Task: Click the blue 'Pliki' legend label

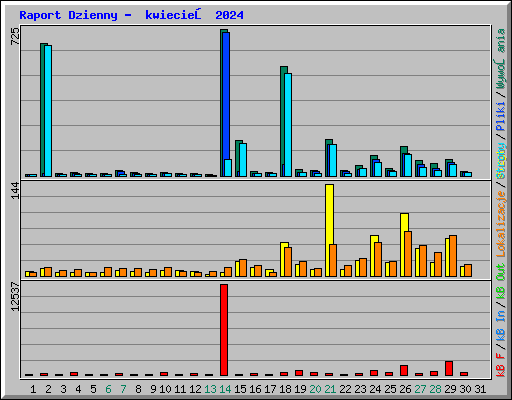Action: click(501, 116)
